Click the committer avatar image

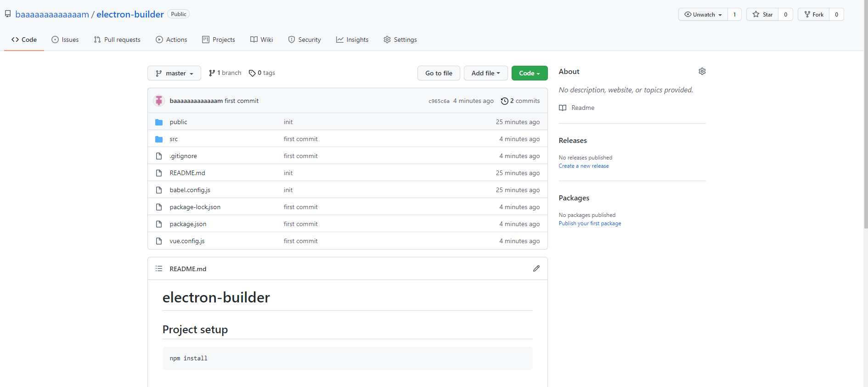coord(159,101)
